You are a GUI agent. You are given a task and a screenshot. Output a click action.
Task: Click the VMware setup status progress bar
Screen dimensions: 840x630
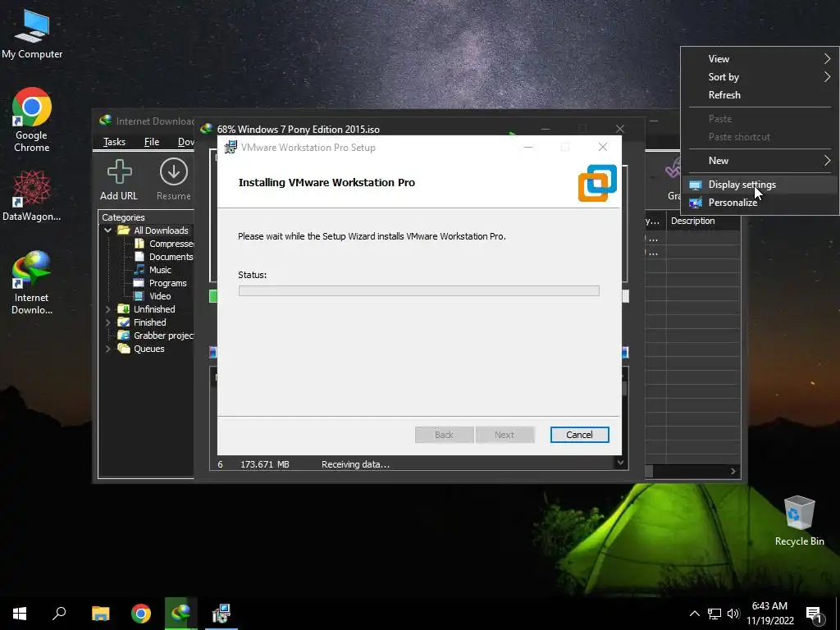point(419,291)
